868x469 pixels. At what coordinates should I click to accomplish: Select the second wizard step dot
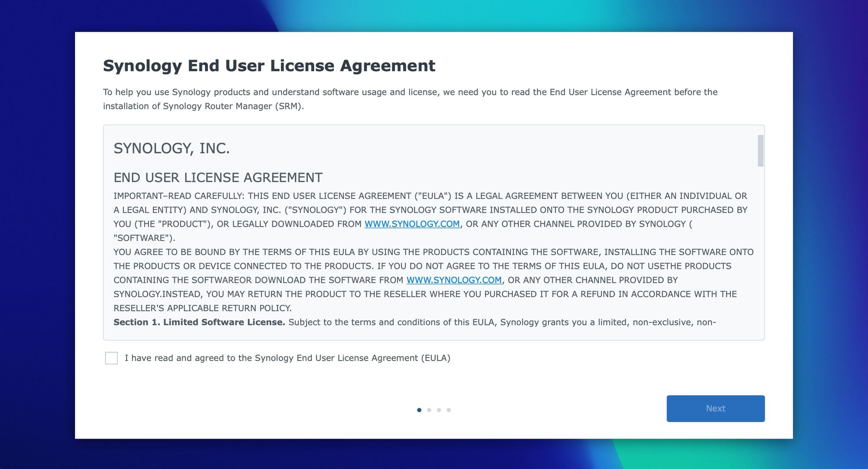pyautogui.click(x=429, y=410)
